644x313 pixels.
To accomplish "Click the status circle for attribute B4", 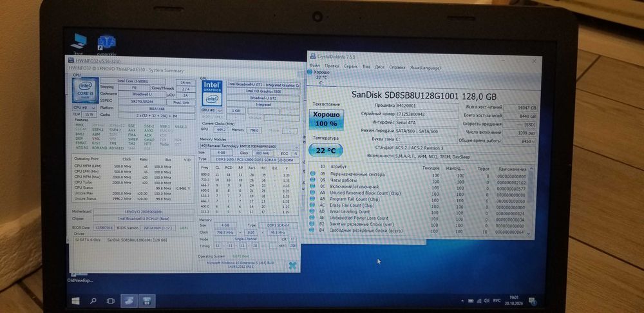I will pyautogui.click(x=313, y=231).
